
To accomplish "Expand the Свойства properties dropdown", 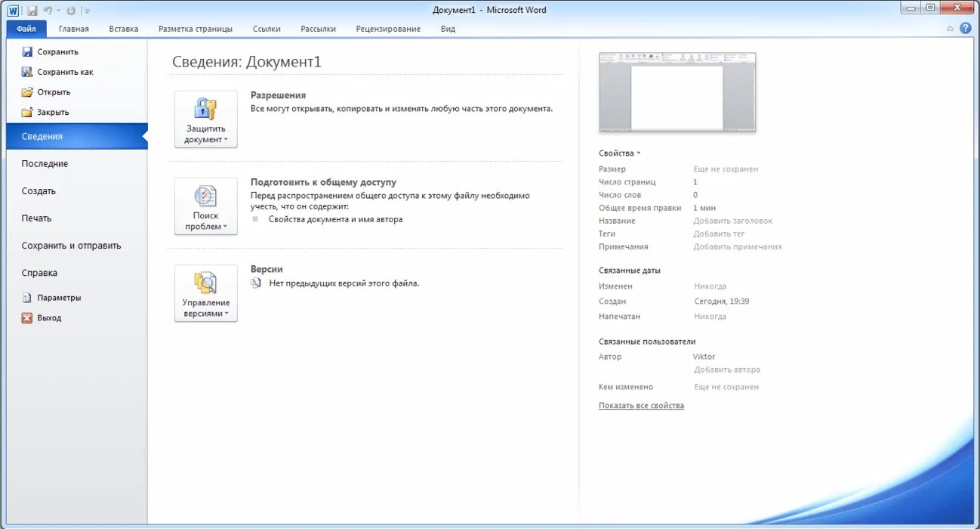I will [x=620, y=153].
